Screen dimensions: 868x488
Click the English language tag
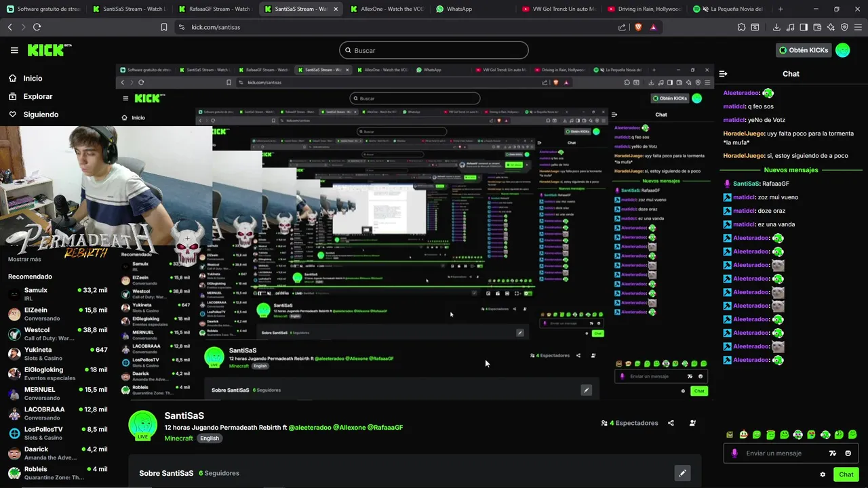pyautogui.click(x=210, y=439)
